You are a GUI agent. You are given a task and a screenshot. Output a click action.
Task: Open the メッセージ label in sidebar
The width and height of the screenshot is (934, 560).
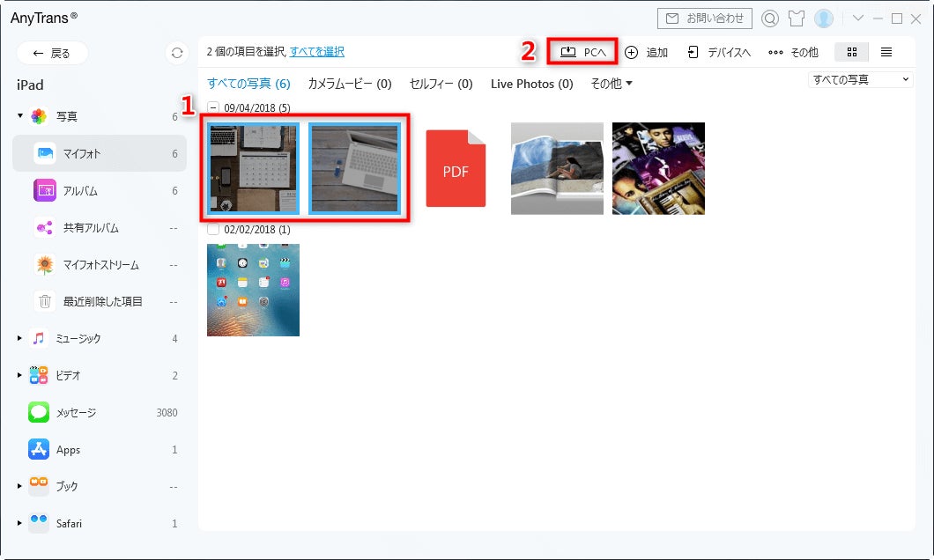pyautogui.click(x=77, y=412)
